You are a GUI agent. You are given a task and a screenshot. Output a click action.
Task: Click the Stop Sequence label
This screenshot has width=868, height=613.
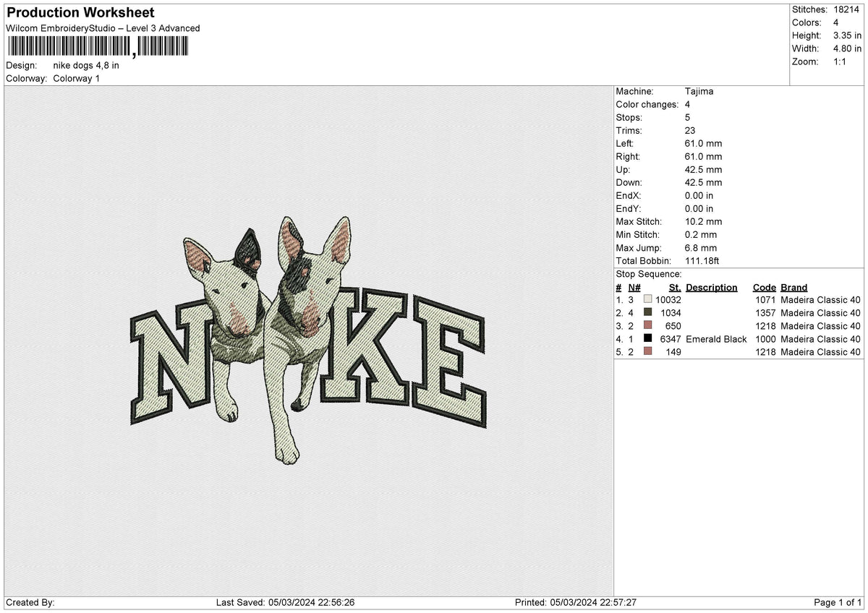pos(649,275)
